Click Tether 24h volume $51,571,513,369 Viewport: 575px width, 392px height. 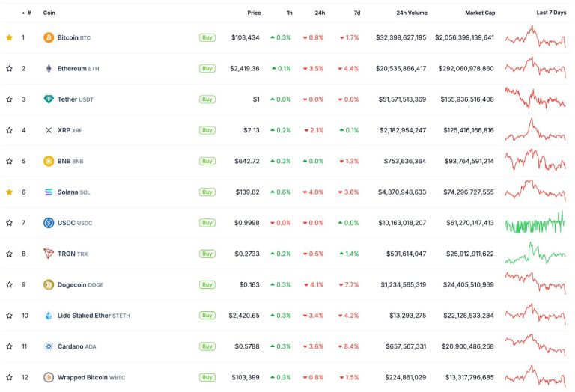pyautogui.click(x=402, y=99)
